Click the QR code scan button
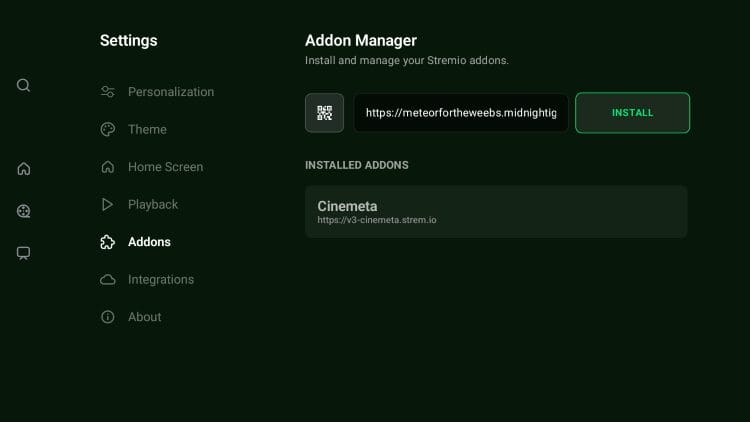750x422 pixels. (324, 113)
